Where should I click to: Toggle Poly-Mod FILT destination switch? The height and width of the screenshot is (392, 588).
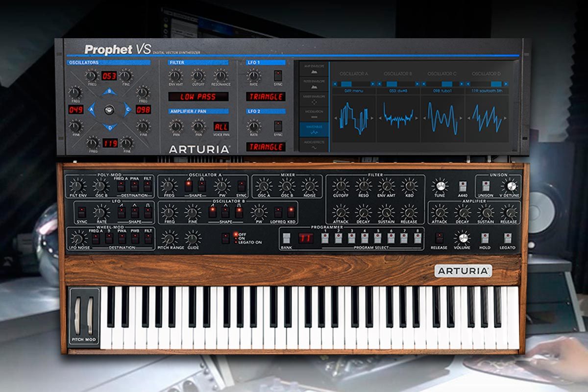coord(147,186)
